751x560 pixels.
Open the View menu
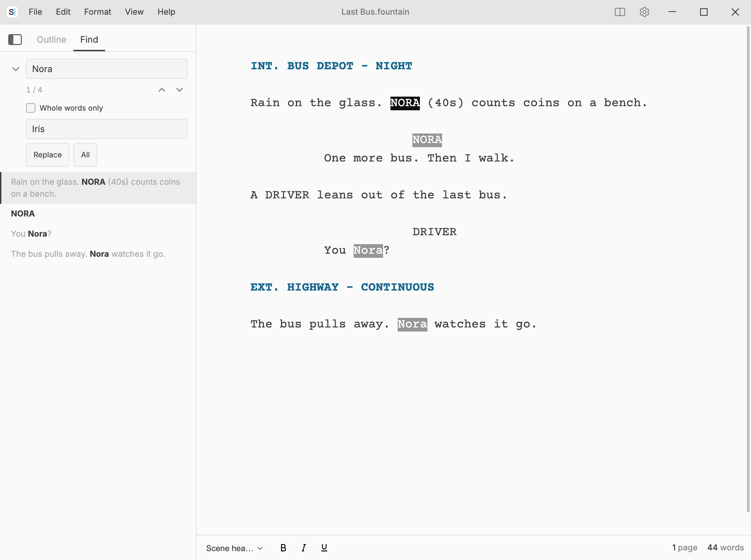(x=134, y=12)
